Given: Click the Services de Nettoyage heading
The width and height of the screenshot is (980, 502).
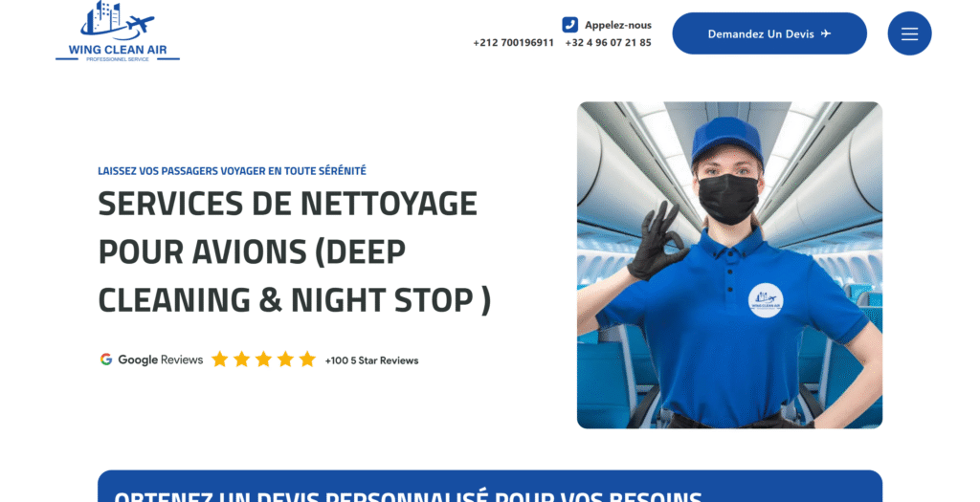Looking at the screenshot, I should click(x=295, y=251).
